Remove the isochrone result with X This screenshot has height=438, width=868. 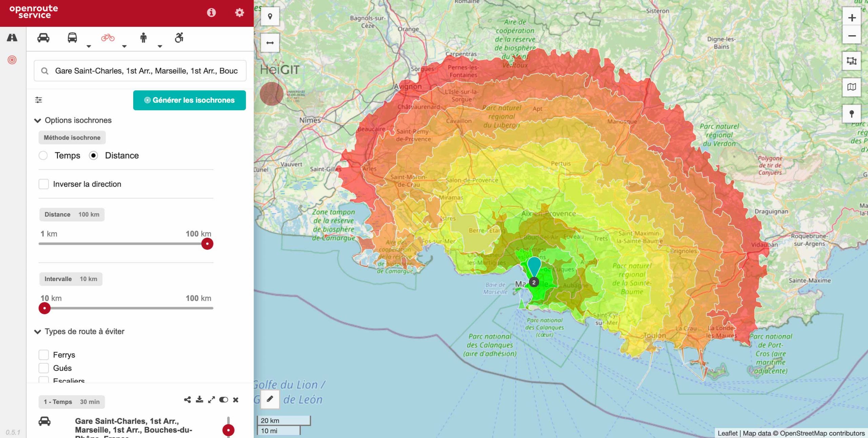(x=236, y=400)
